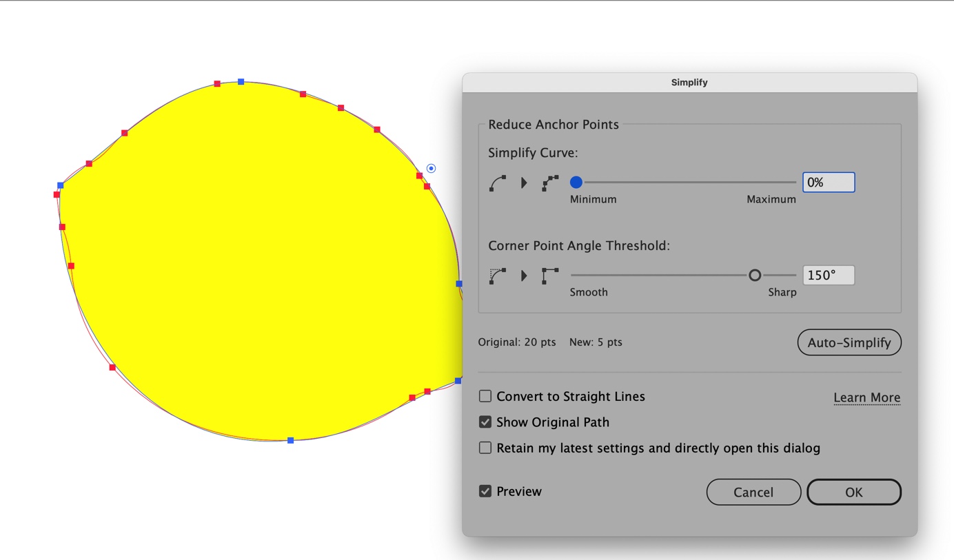Open the Learn More link
954x560 pixels.
pos(866,397)
